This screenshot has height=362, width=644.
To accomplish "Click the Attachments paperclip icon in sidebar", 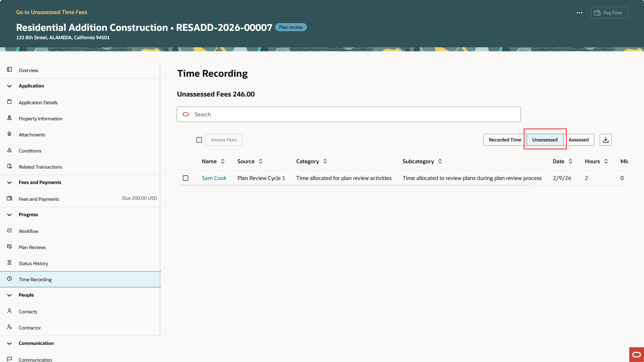I will point(9,134).
